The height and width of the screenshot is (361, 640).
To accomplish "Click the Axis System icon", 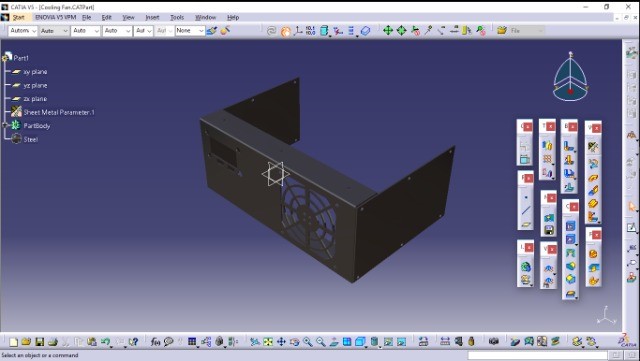I will coord(298,30).
